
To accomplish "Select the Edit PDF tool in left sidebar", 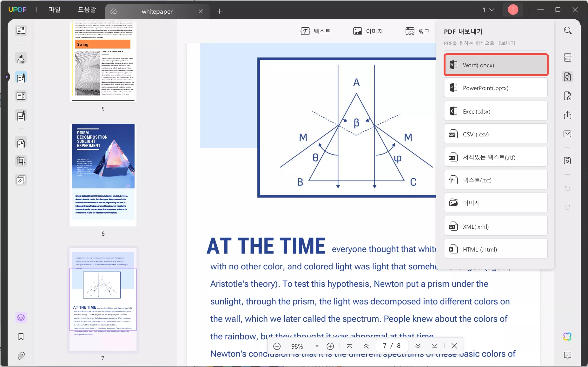I will click(x=21, y=78).
